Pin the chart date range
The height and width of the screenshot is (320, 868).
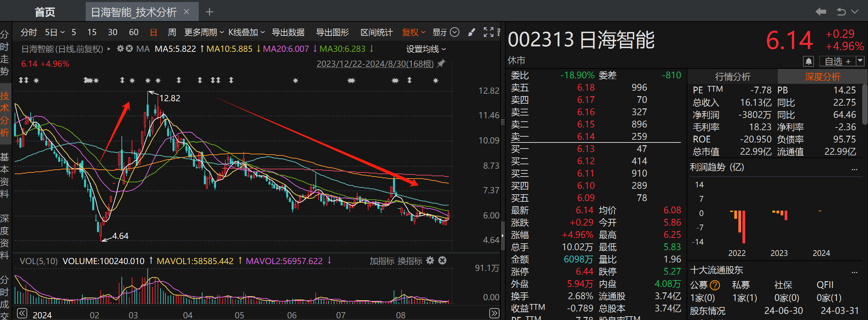click(x=441, y=63)
